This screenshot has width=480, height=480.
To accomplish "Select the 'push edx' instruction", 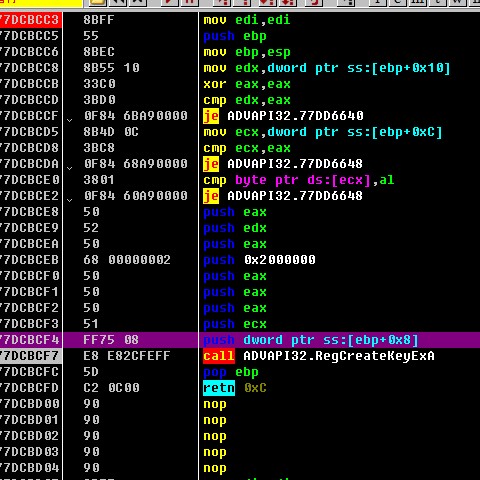I will tap(235, 228).
